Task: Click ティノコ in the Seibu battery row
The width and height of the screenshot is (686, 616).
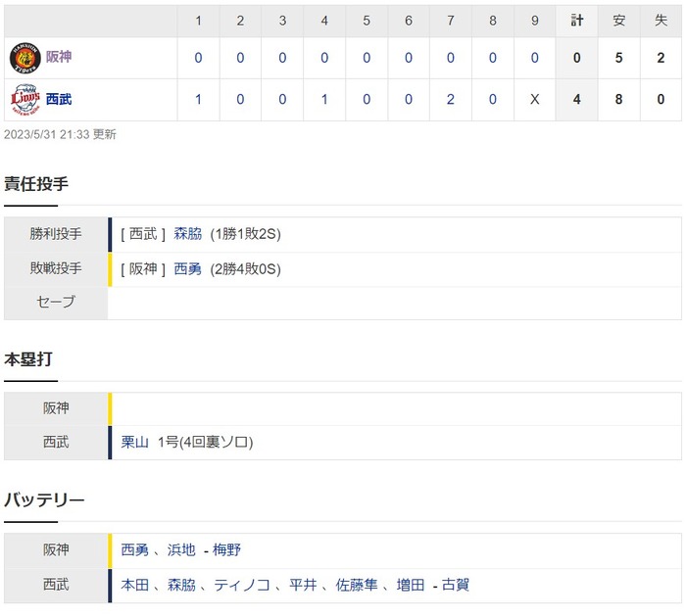Action: pos(242,585)
